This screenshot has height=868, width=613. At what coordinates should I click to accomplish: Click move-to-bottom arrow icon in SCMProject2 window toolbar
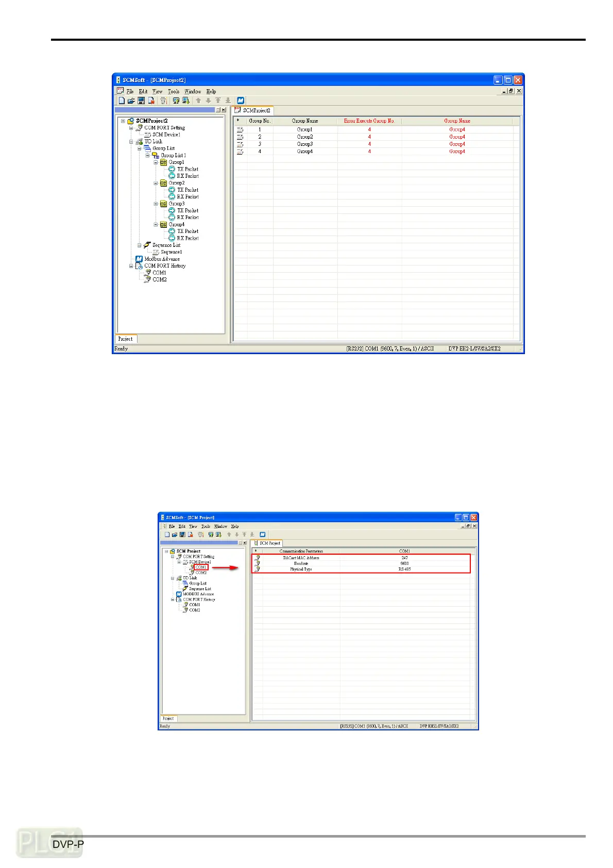[228, 101]
